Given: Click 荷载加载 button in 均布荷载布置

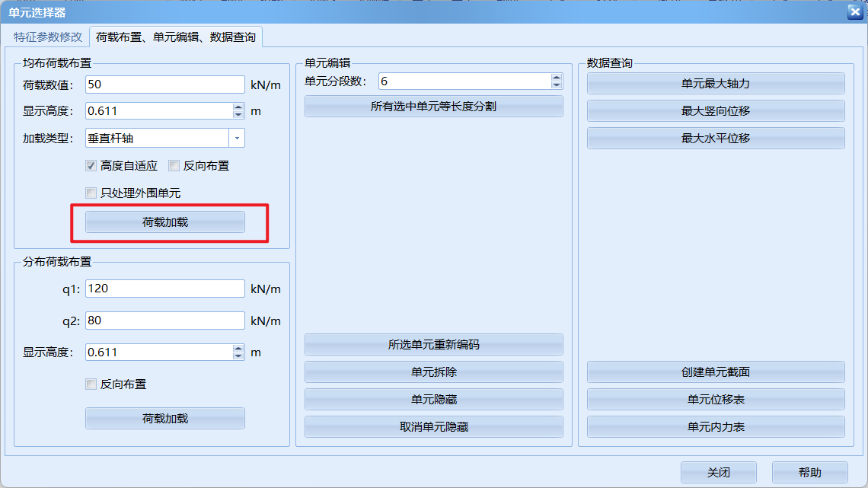Looking at the screenshot, I should (x=165, y=222).
